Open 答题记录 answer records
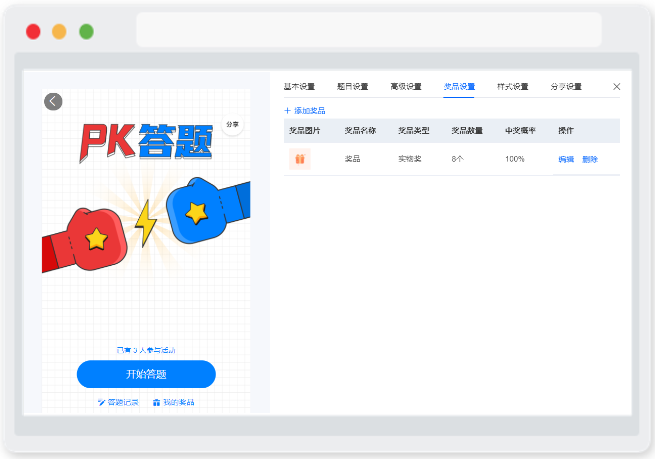The width and height of the screenshot is (655, 459). coord(118,402)
